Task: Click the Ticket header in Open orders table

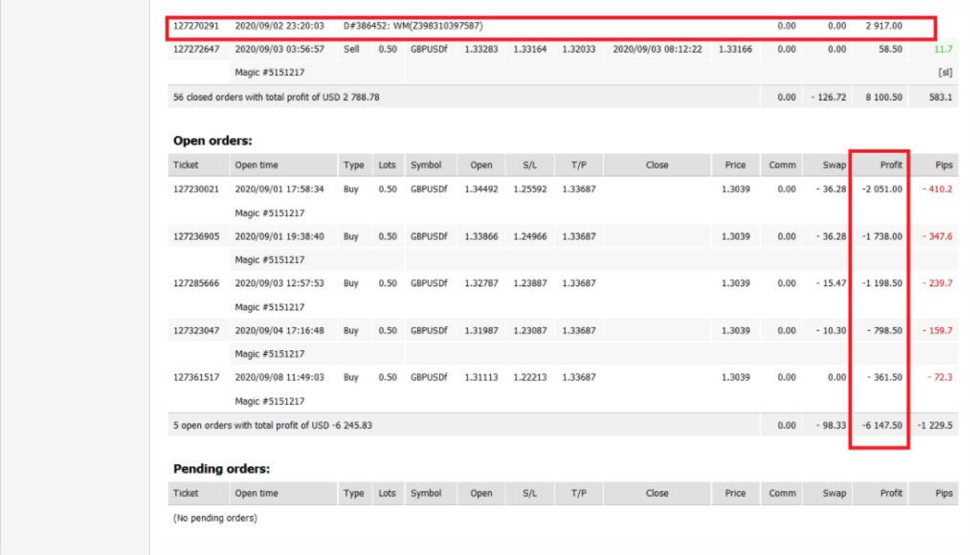Action: point(186,165)
